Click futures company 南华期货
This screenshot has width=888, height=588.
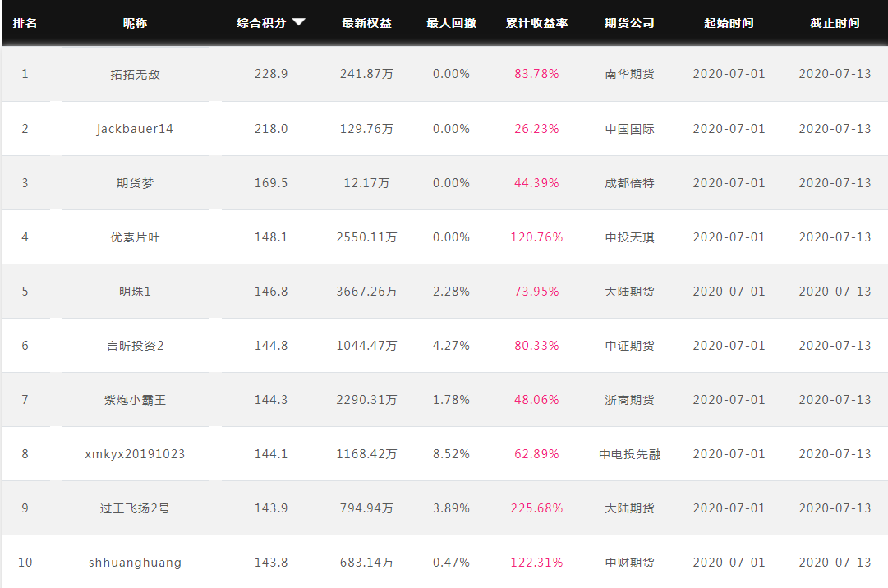click(629, 74)
